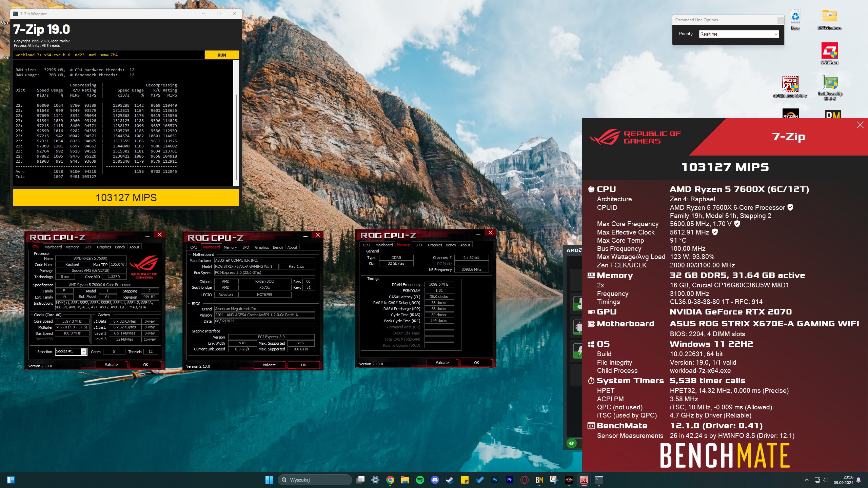Viewport: 868px width, 488px height.
Task: Open Spotify from the taskbar
Action: 420,480
